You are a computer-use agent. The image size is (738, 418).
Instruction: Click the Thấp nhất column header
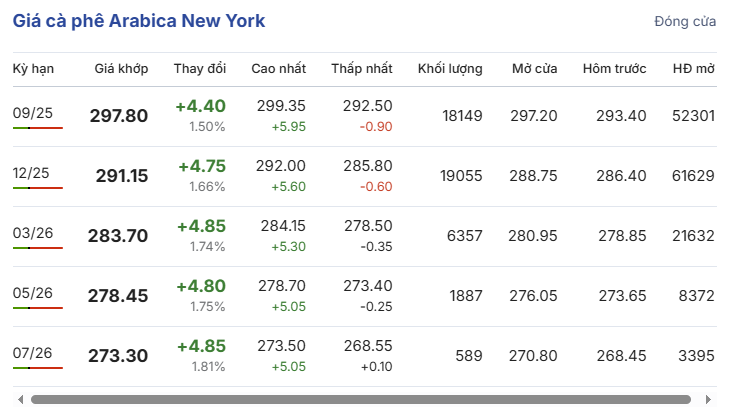(362, 69)
